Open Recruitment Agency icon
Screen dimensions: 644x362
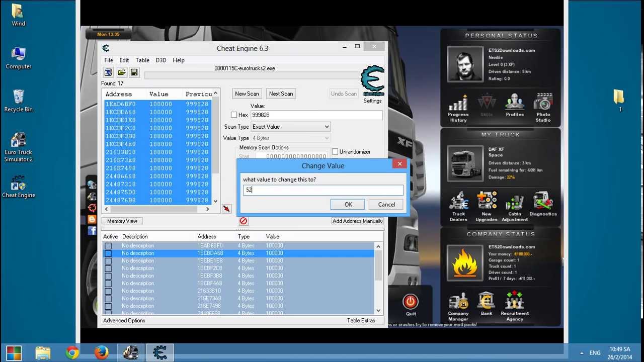(515, 307)
